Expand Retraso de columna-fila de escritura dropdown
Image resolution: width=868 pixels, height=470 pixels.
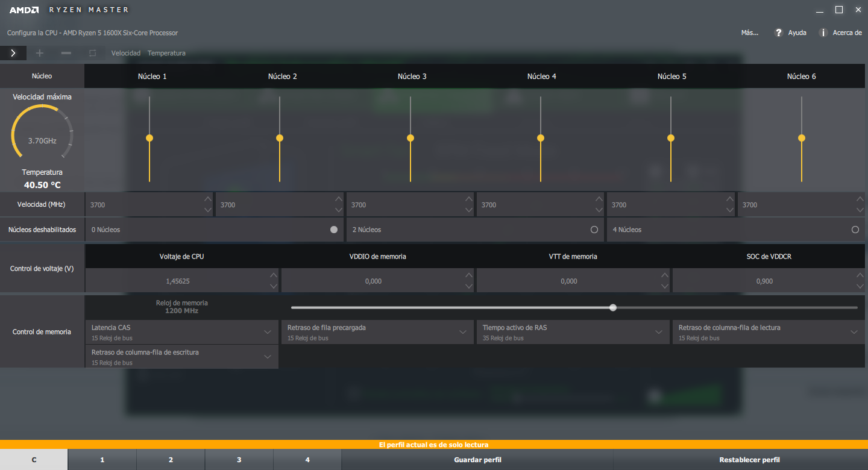tap(182, 357)
